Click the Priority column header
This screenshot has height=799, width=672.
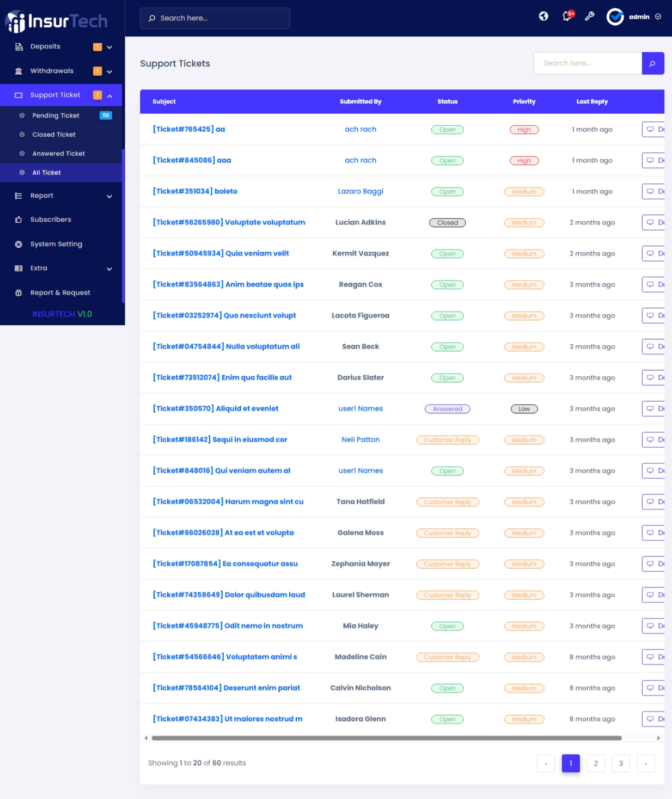click(x=524, y=102)
